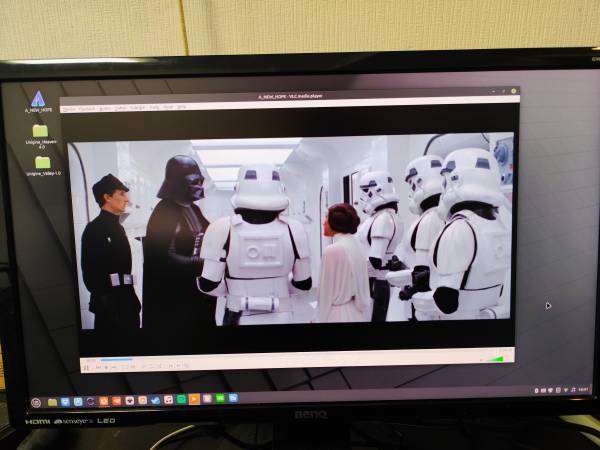
Task: Open the Tools menu in VLC
Action: point(154,108)
